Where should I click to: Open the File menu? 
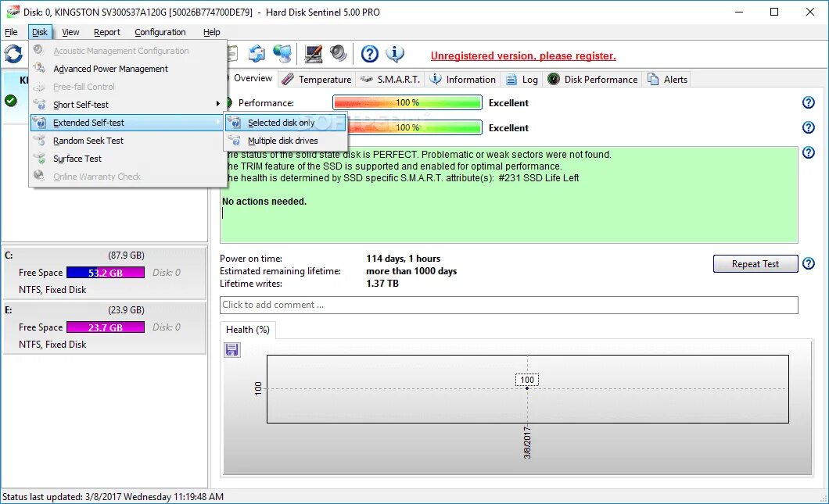point(11,32)
